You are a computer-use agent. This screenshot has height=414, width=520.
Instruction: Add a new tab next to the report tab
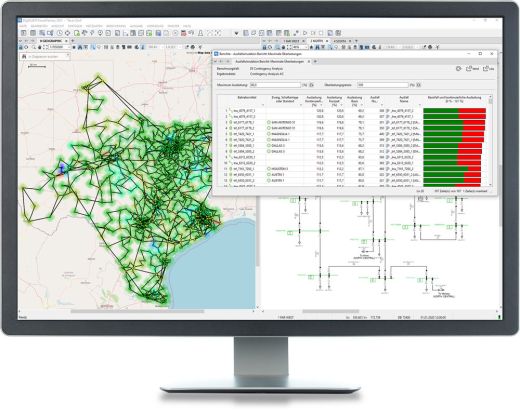pos(315,62)
